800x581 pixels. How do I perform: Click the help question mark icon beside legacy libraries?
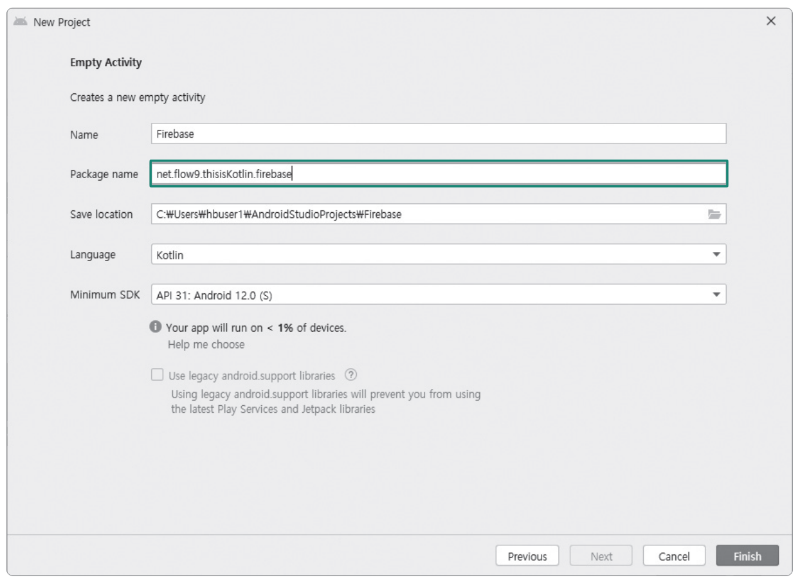coord(351,375)
